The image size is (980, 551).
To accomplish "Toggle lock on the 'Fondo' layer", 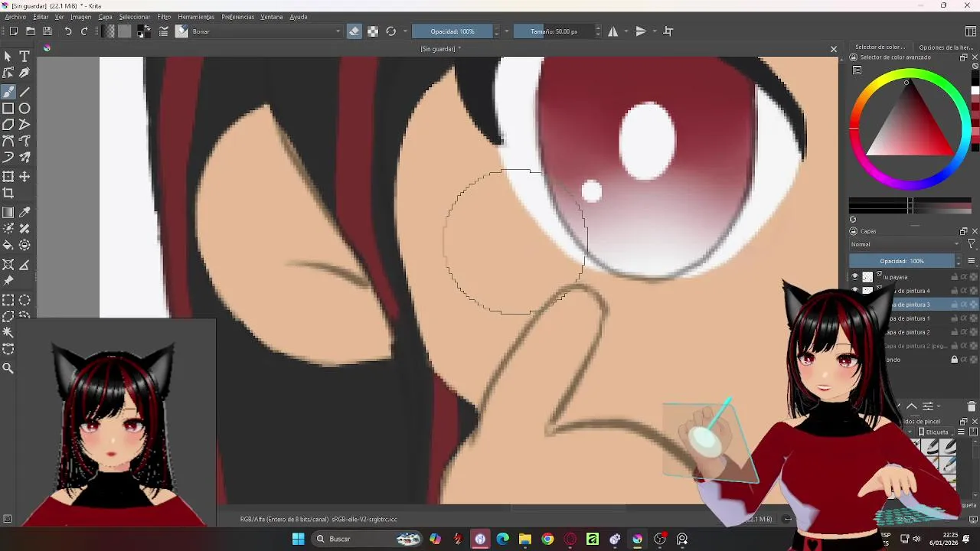I will (x=955, y=360).
